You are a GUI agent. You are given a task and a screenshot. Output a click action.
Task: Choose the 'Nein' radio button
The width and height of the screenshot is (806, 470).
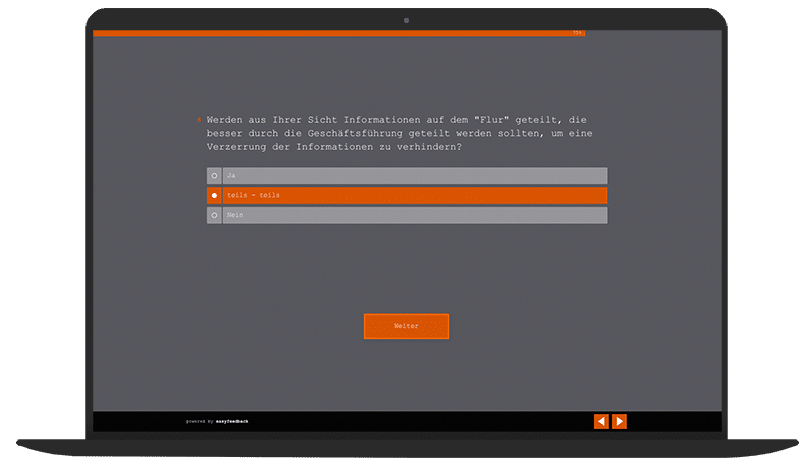(x=214, y=215)
